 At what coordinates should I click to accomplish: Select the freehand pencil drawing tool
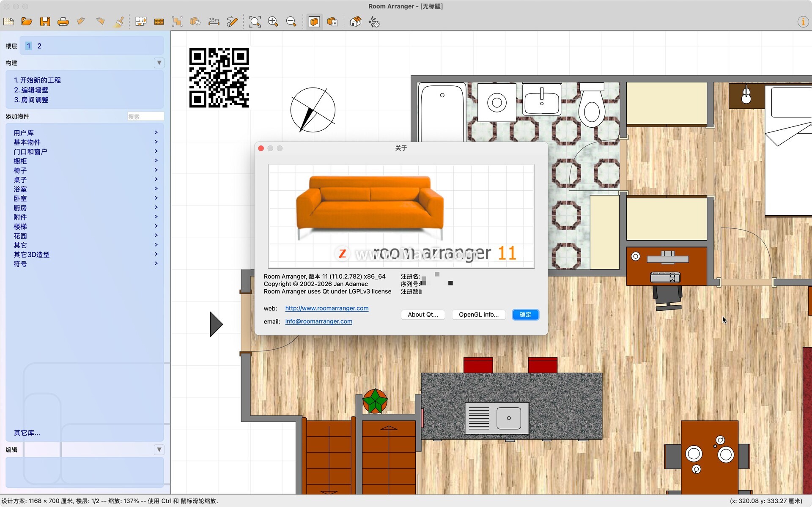232,22
